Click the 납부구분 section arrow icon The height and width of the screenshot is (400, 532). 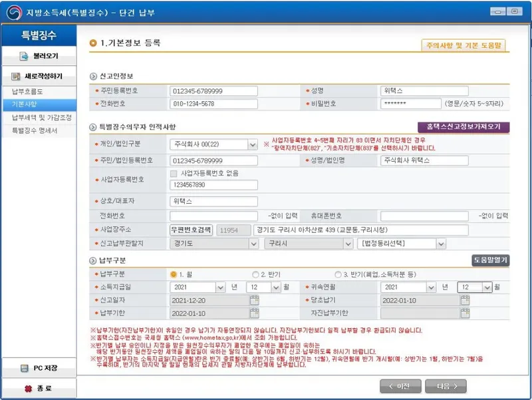(x=93, y=261)
